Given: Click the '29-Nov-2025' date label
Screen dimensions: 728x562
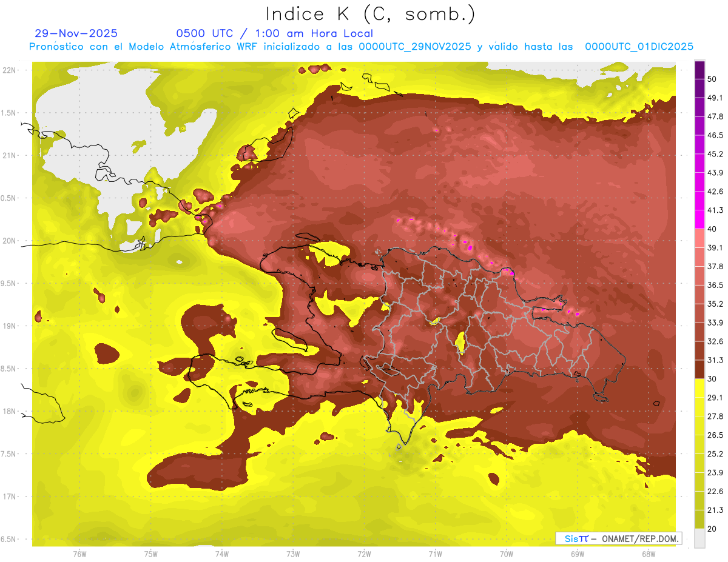Looking at the screenshot, I should 76,33.
